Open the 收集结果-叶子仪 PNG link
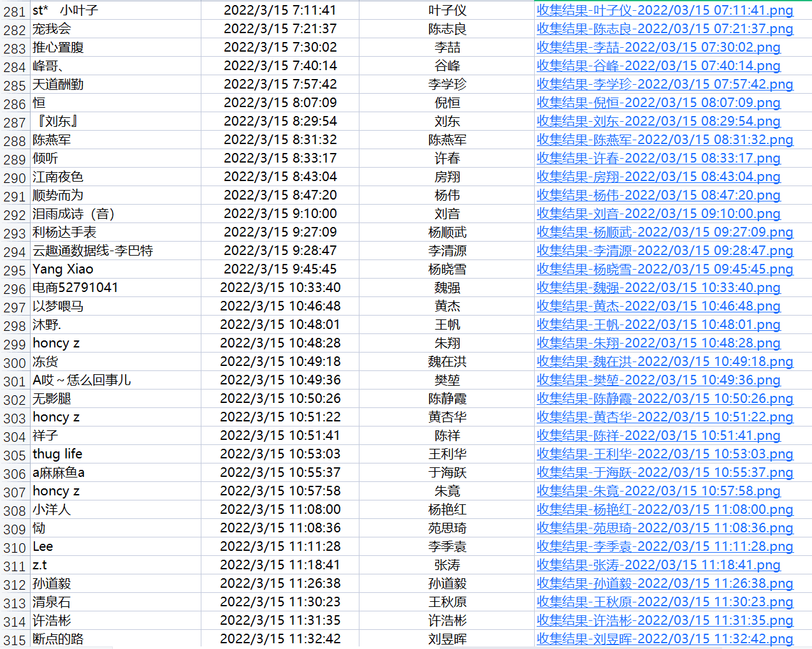The image size is (812, 649). [x=665, y=10]
